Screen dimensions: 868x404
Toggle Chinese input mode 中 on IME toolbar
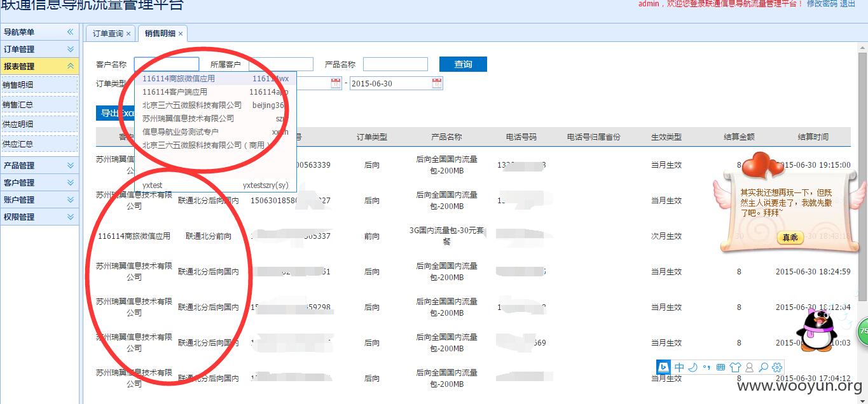click(679, 367)
